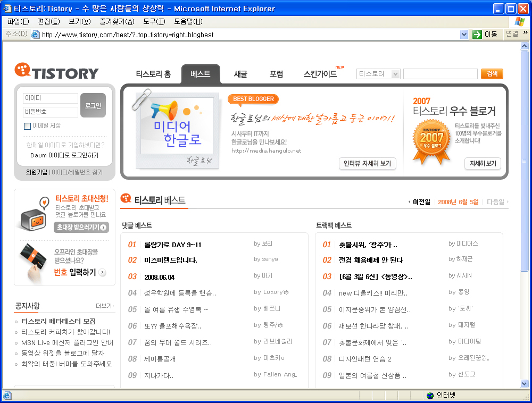Click the 아이디 input field
Screen dimensions: 532x403
pyautogui.click(x=50, y=98)
